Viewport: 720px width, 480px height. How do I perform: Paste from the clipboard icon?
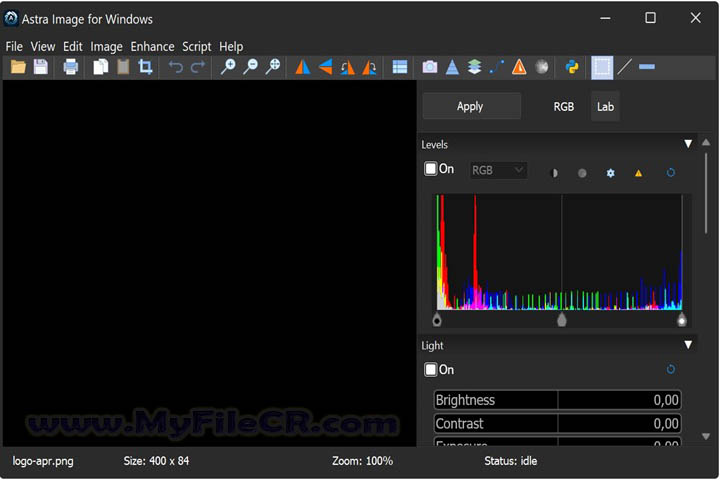click(123, 67)
